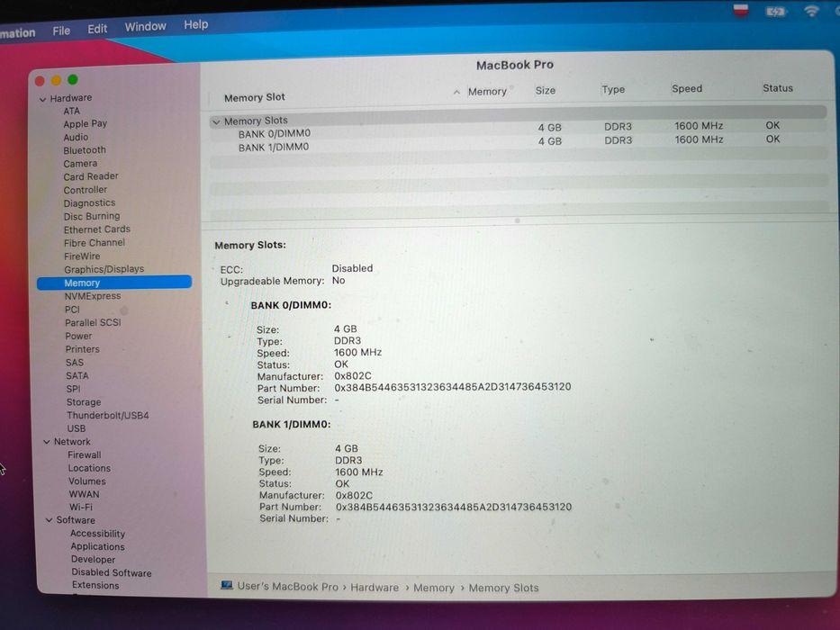Viewport: 840px width, 630px height.
Task: Select the BANK 0/DIMM0 table row
Action: pos(517,130)
